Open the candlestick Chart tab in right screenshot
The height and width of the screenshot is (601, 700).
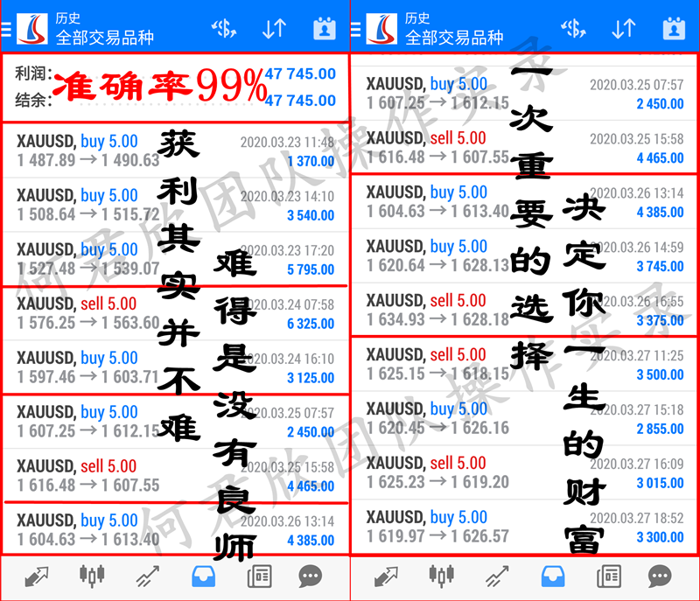[x=442, y=576]
